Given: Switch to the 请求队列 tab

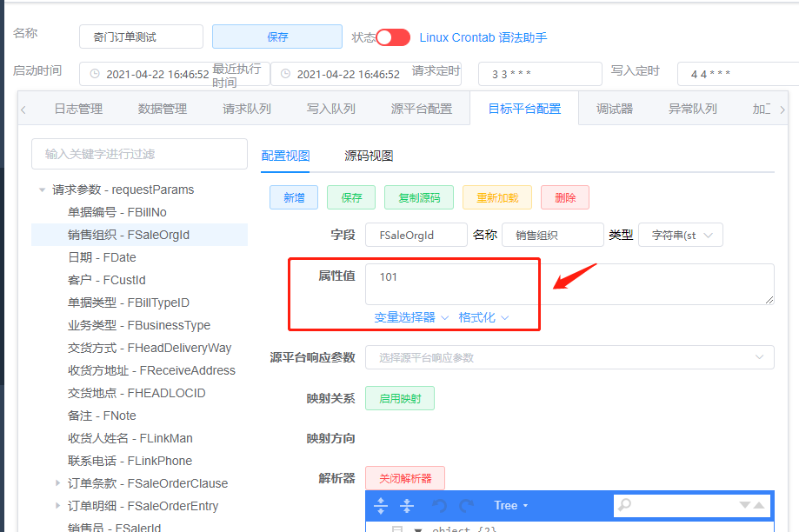Looking at the screenshot, I should click(247, 109).
